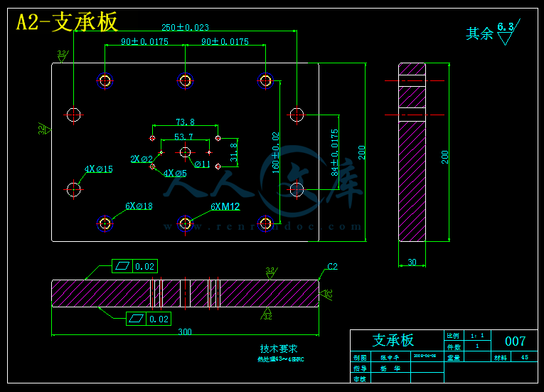The height and width of the screenshot is (392, 544).
Task: Click the top-left 3.2 roughness symbol
Action: tap(63, 56)
